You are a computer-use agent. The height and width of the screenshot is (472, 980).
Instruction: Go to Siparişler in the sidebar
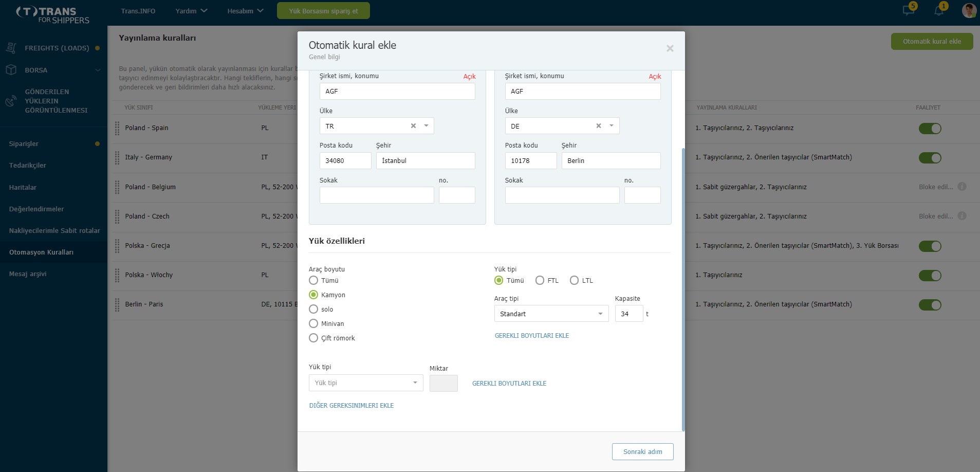tap(24, 143)
